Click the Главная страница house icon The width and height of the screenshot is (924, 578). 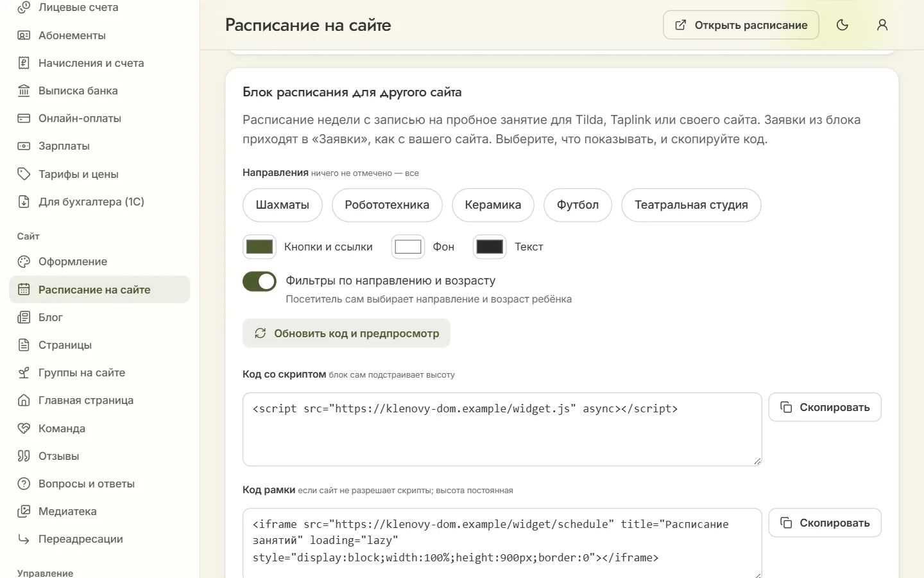click(24, 400)
